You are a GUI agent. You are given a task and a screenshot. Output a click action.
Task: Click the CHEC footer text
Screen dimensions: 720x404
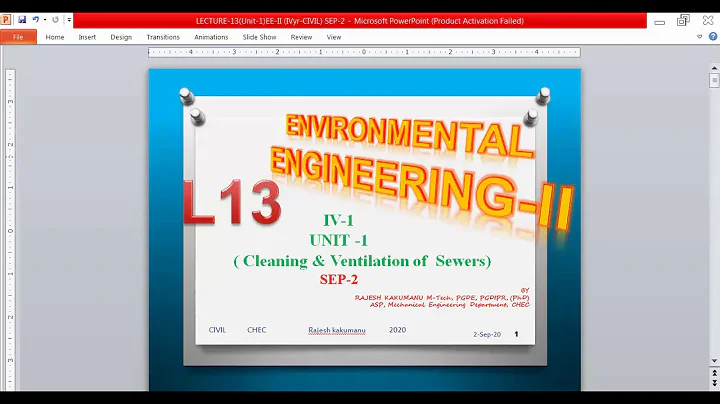pos(257,330)
